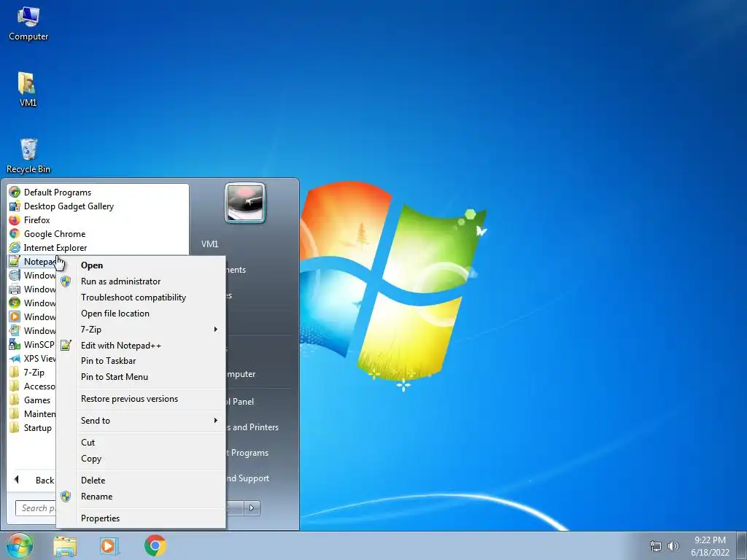Open Windows Media Player from the taskbar
Viewport: 747px width, 560px height.
109,546
